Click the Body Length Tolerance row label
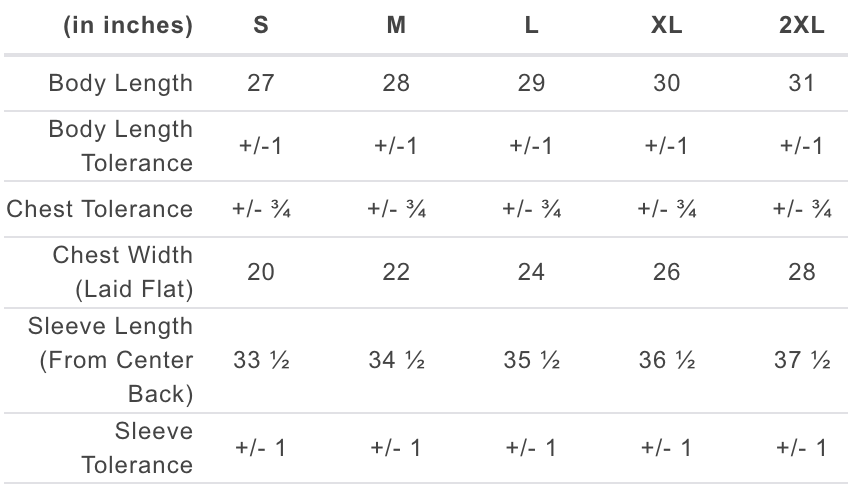Image resolution: width=848 pixels, height=486 pixels. tap(120, 145)
